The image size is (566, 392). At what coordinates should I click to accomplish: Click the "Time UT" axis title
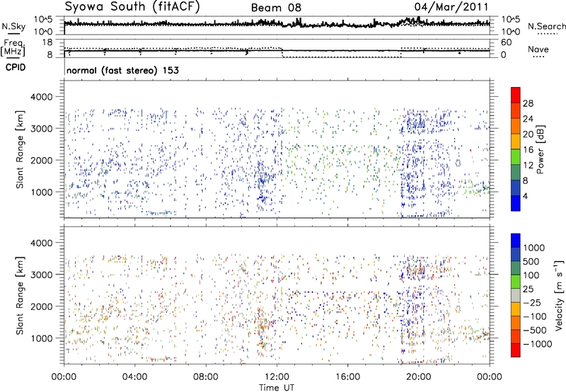(x=277, y=388)
